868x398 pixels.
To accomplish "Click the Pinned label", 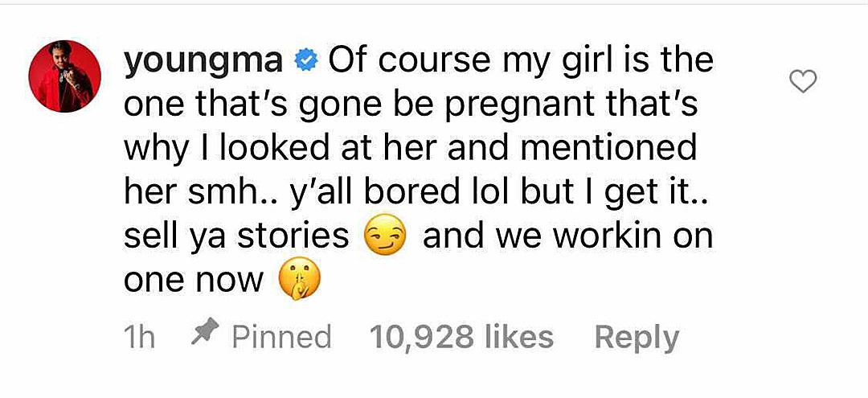I will coord(281,337).
